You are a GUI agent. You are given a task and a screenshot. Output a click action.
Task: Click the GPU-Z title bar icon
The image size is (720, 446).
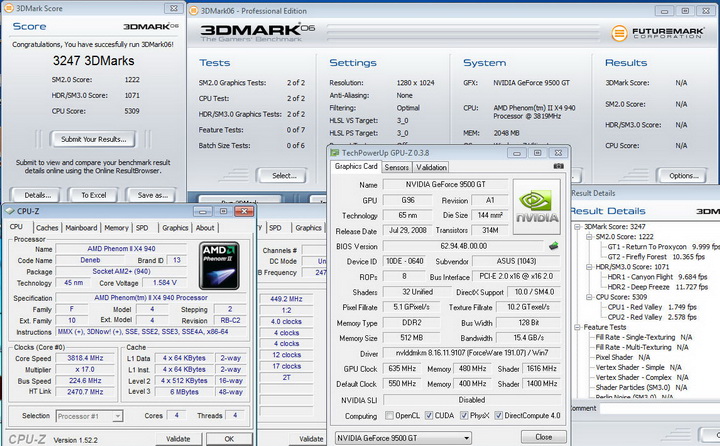click(334, 152)
